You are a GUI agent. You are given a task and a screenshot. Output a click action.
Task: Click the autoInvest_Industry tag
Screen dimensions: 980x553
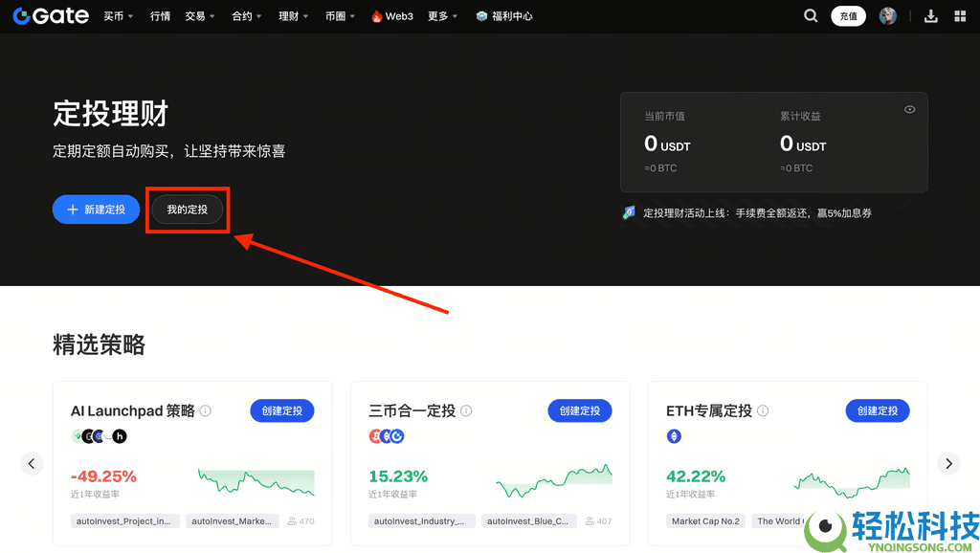coord(421,520)
